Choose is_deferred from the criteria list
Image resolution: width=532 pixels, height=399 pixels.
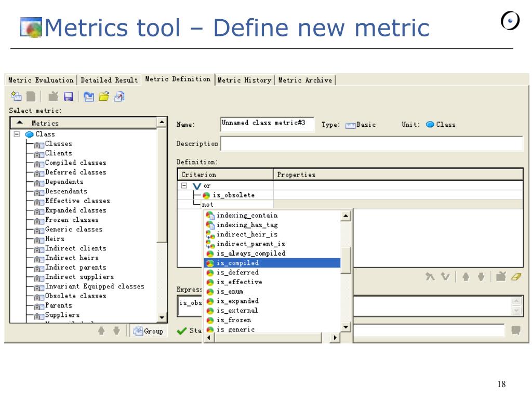pyautogui.click(x=272, y=272)
